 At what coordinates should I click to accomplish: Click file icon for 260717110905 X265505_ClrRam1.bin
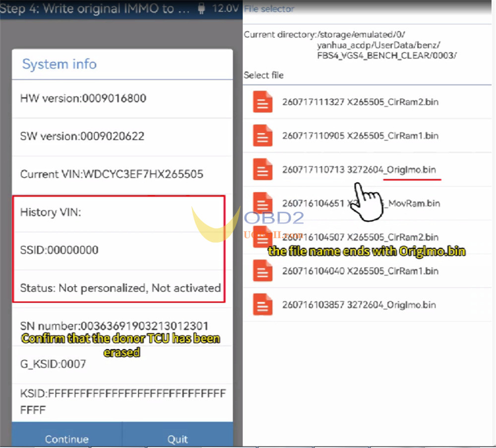(x=262, y=136)
